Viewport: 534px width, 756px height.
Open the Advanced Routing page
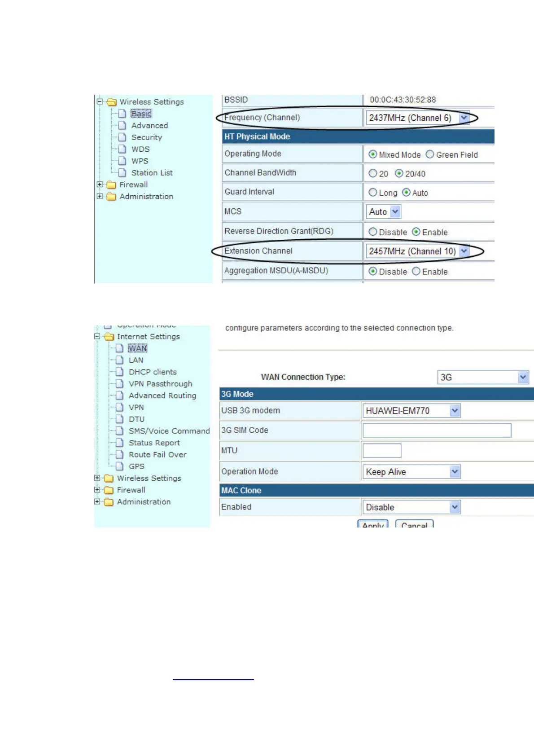tap(162, 396)
